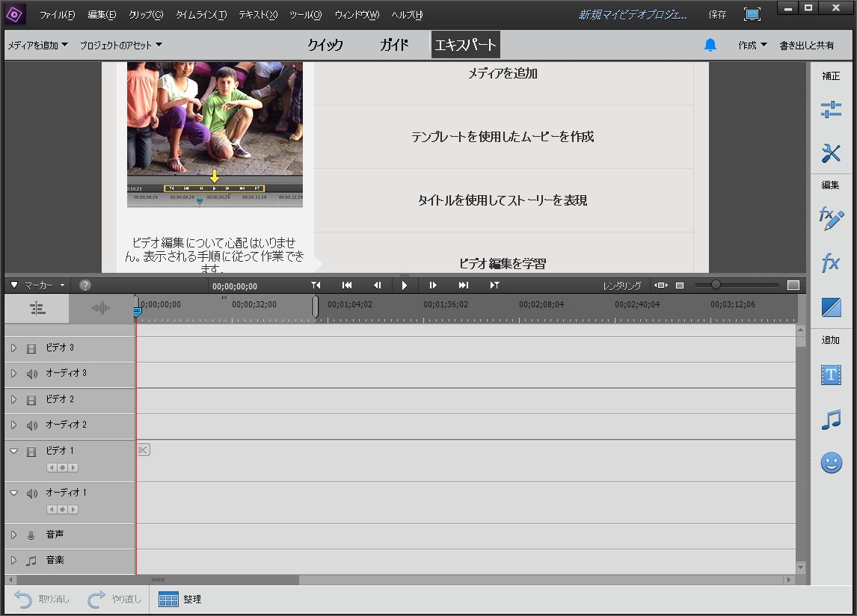Viewport: 857px width, 616px height.
Task: Open the プロジェクトのアセット dropdown
Action: (121, 45)
